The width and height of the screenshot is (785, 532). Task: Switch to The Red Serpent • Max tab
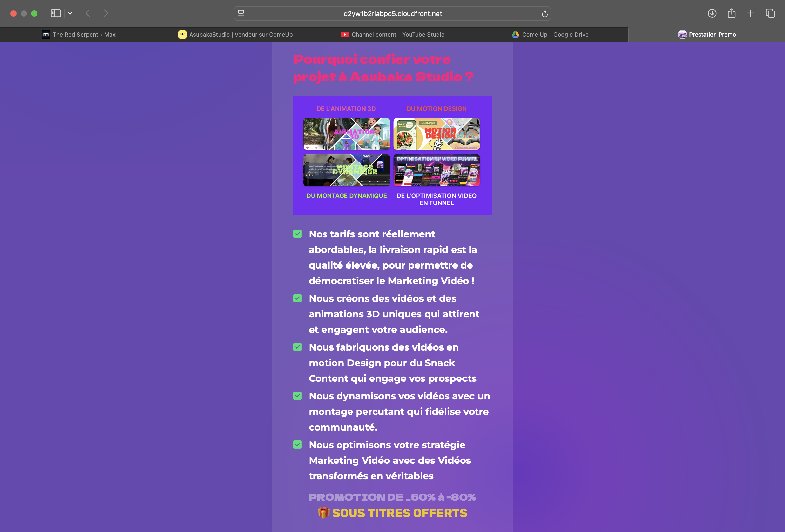pos(78,35)
